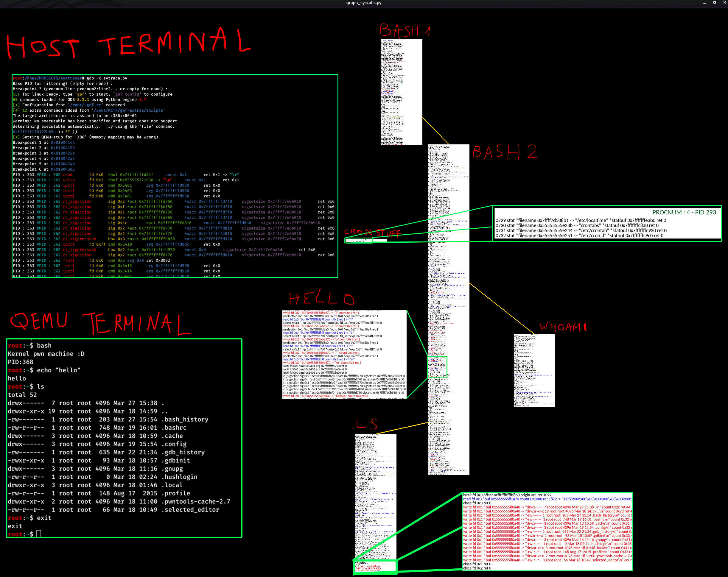
Task: Click the BASH 1 syscall graph thumbnail
Action: coord(402,92)
